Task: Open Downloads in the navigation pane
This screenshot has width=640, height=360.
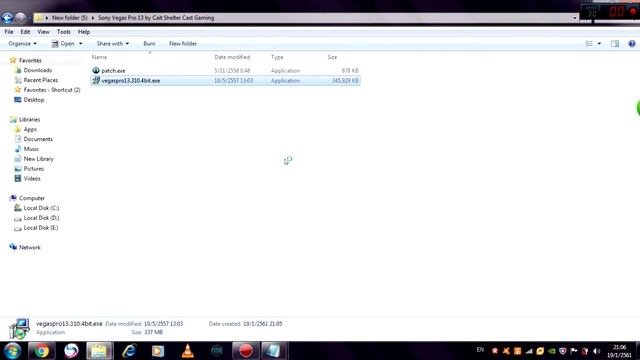Action: point(38,70)
